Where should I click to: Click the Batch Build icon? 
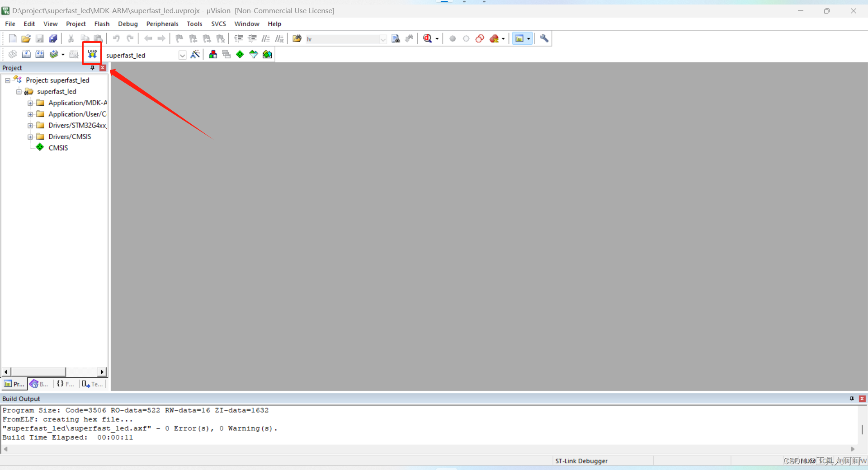pyautogui.click(x=54, y=54)
